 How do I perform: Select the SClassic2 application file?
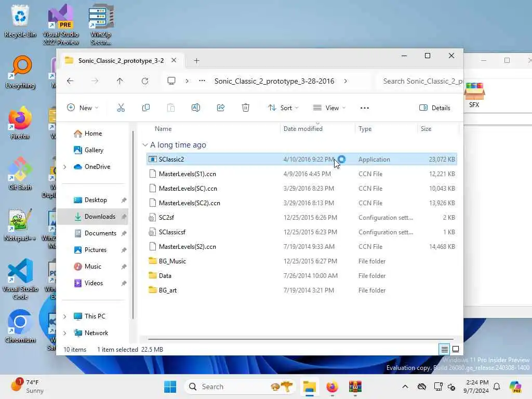pos(302,159)
